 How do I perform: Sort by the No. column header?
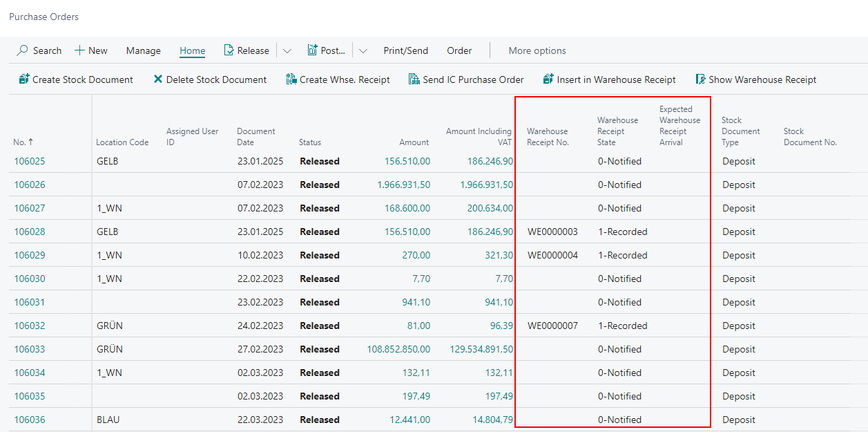[x=19, y=142]
